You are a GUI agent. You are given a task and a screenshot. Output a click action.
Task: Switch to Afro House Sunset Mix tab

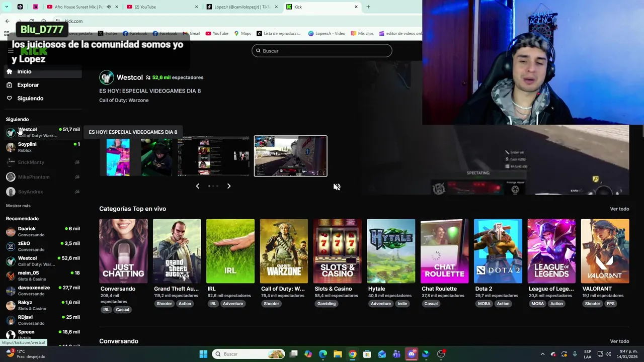(78, 7)
